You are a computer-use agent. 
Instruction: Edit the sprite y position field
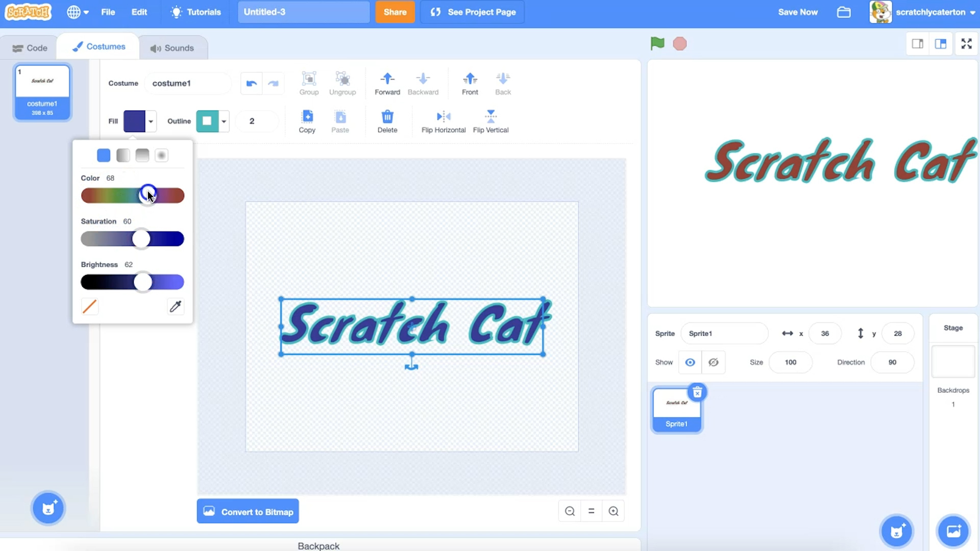[x=898, y=333]
